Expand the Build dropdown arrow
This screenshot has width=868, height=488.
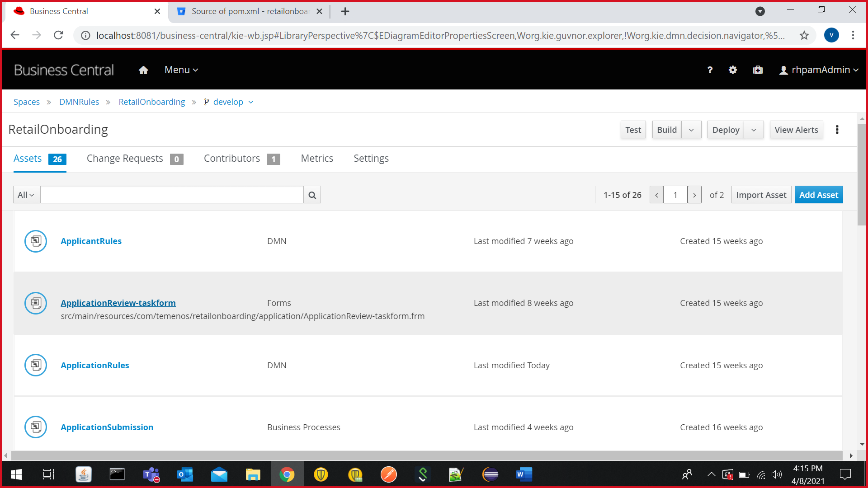pos(691,130)
